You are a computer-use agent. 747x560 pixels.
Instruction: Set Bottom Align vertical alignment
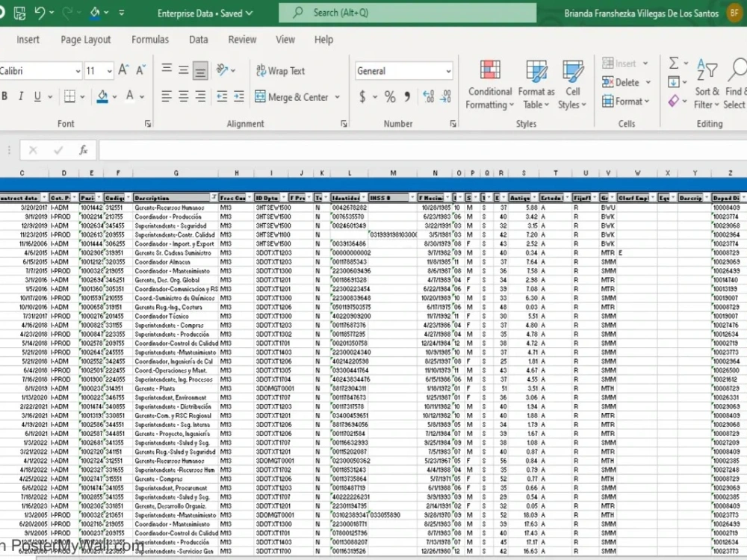(200, 70)
